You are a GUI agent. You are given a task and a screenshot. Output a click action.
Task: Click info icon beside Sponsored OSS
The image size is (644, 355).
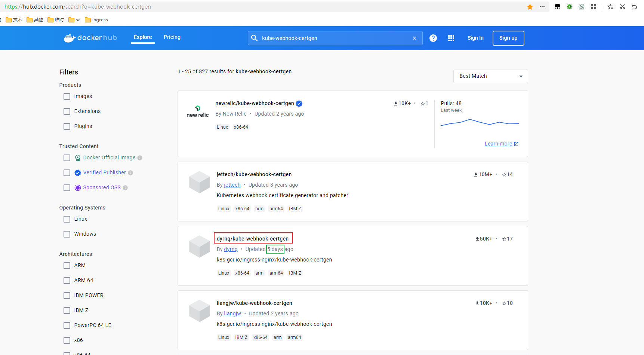click(x=125, y=188)
